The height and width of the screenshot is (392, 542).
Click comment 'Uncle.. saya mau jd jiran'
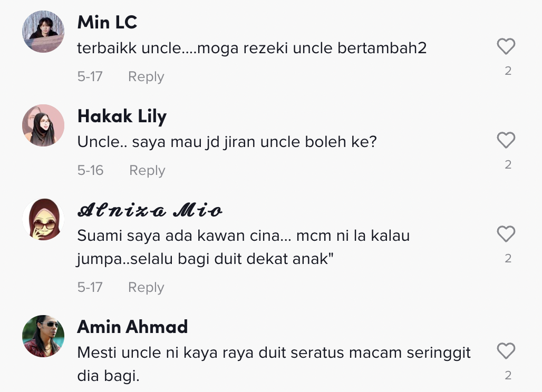click(x=227, y=142)
